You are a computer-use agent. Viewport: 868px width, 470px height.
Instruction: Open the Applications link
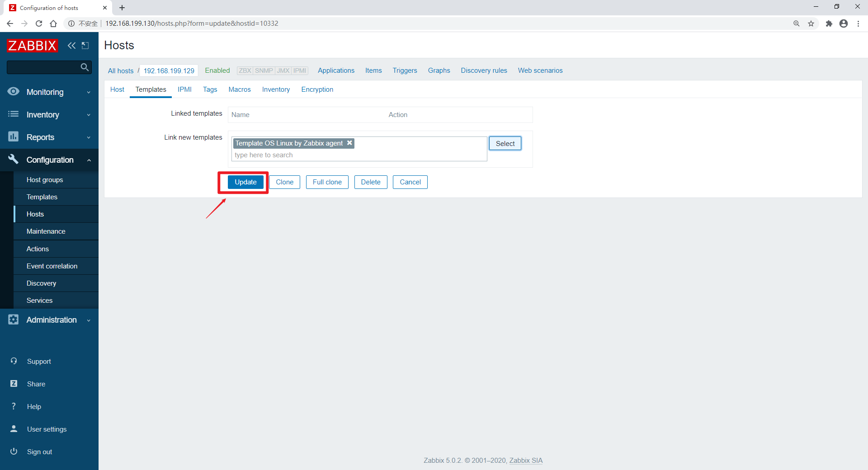pyautogui.click(x=336, y=70)
